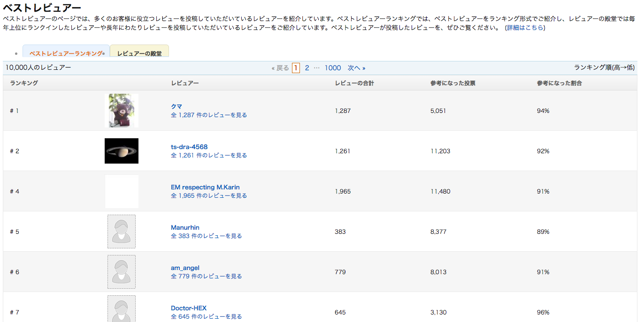The width and height of the screenshot is (644, 322).
Task: Click rank # 1 cell
Action: pyautogui.click(x=15, y=111)
